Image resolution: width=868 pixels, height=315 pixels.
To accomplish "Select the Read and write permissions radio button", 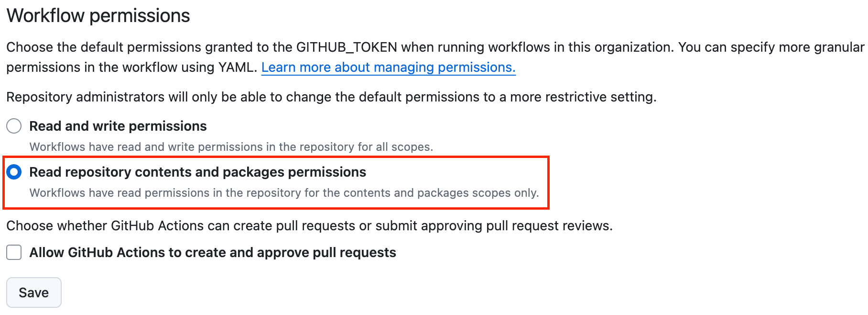I will click(x=14, y=126).
